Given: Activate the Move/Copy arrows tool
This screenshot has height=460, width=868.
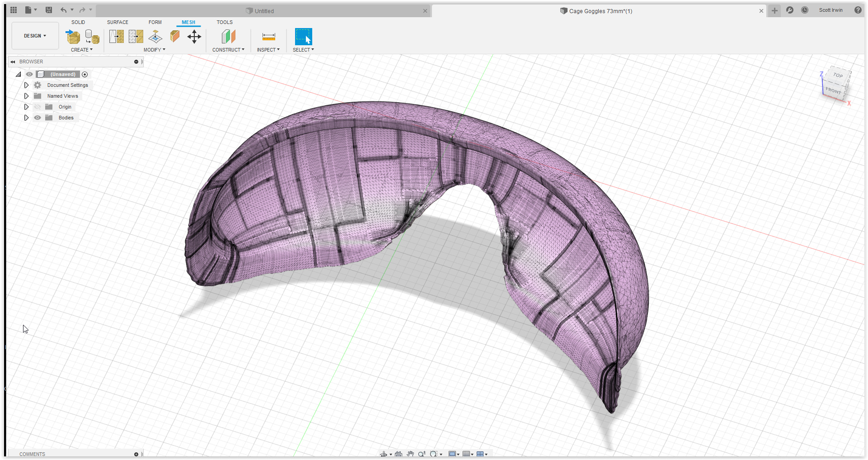Looking at the screenshot, I should coord(194,37).
